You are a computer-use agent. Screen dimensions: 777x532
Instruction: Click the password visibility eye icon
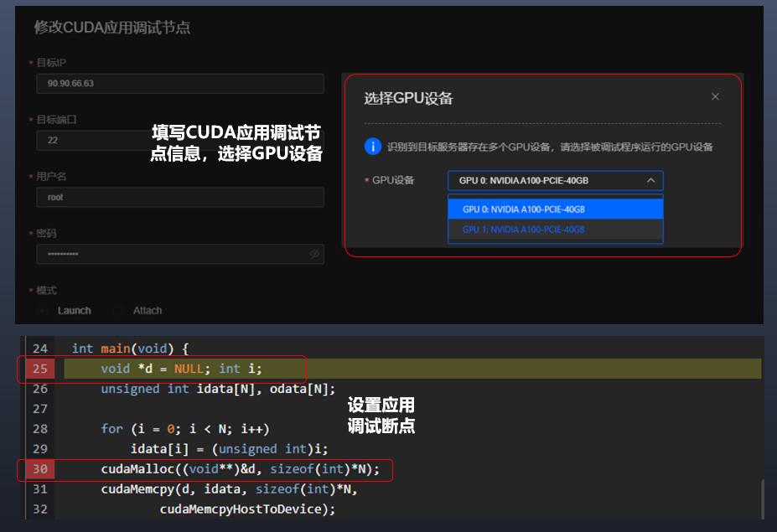pos(313,254)
